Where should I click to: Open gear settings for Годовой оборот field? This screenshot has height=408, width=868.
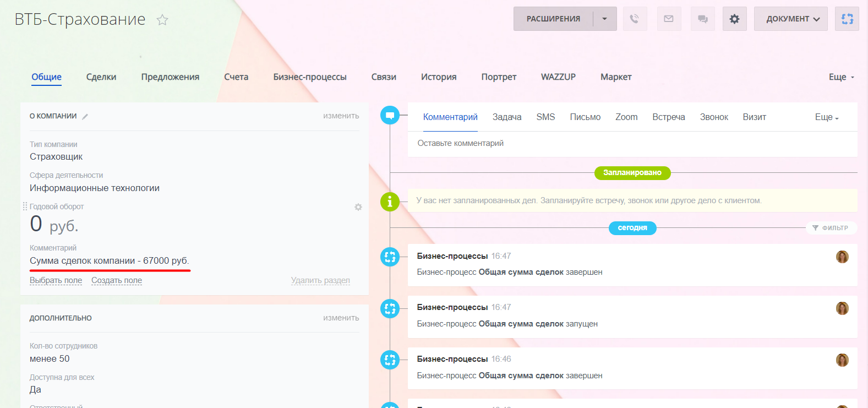point(358,207)
